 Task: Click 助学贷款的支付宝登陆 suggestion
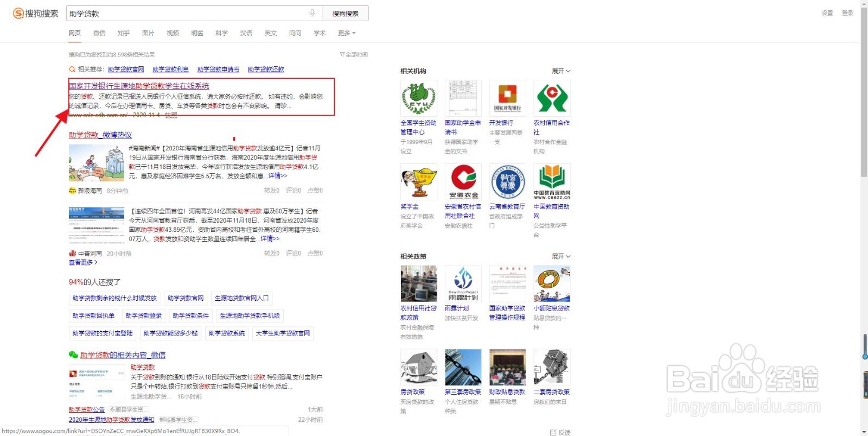click(x=103, y=333)
